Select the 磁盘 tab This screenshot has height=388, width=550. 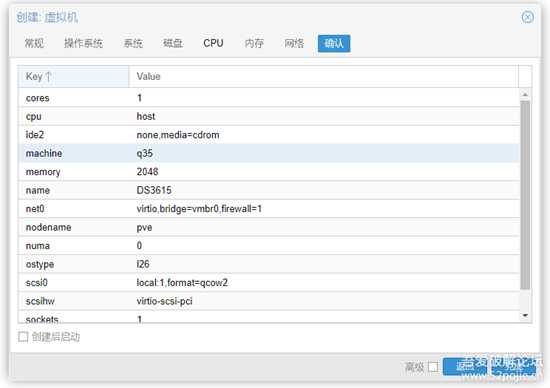pos(173,44)
